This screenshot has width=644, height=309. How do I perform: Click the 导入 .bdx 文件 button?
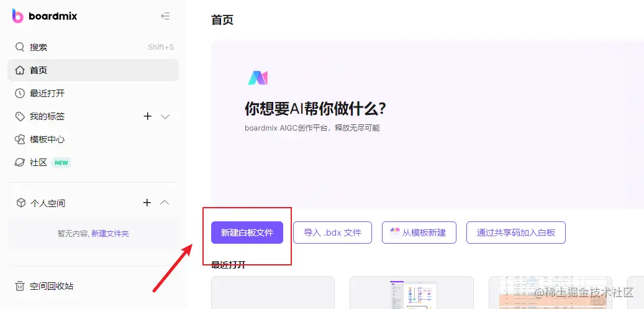(332, 233)
